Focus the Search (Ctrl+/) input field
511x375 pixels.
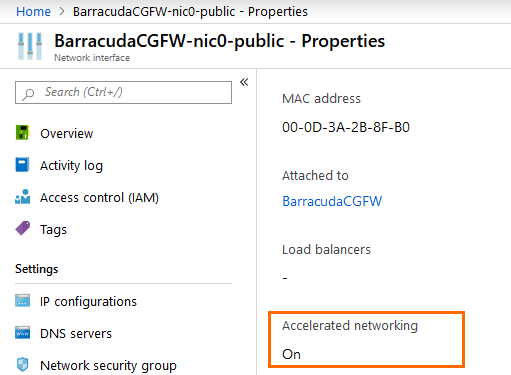123,92
